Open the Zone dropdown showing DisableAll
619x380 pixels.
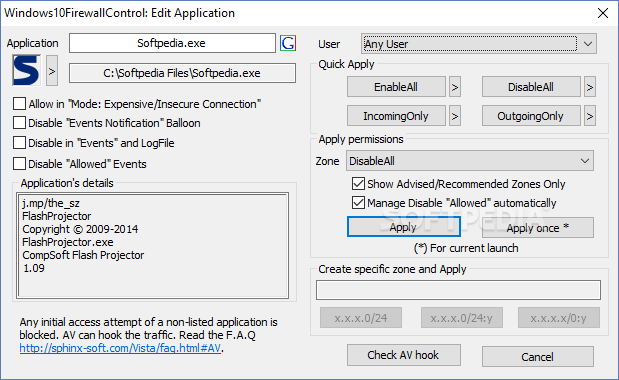(x=470, y=161)
